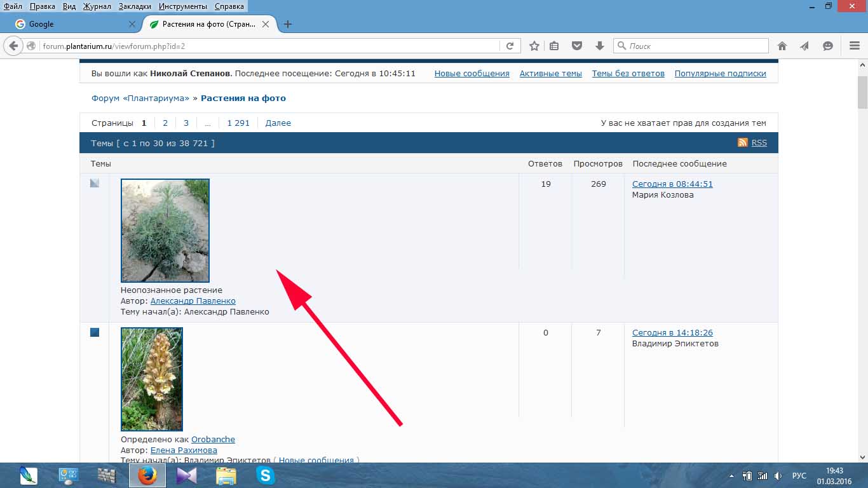The height and width of the screenshot is (488, 868).
Task: Click the browser back arrow button
Action: point(13,46)
